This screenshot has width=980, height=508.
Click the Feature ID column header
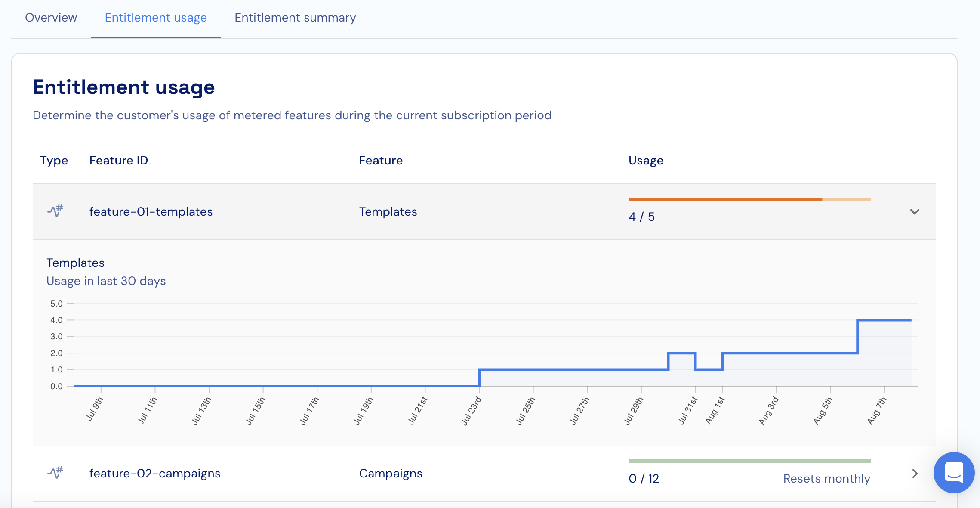(119, 161)
